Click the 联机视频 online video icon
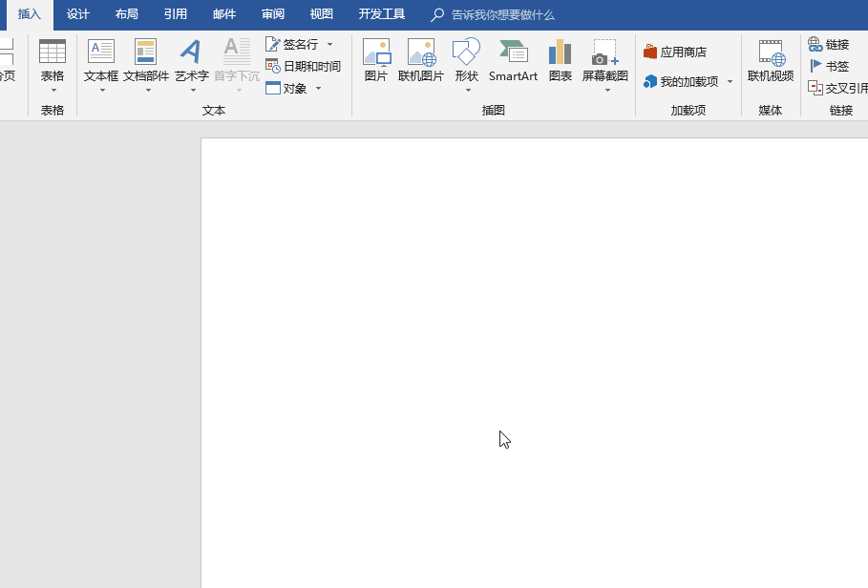The height and width of the screenshot is (588, 868). pyautogui.click(x=770, y=60)
